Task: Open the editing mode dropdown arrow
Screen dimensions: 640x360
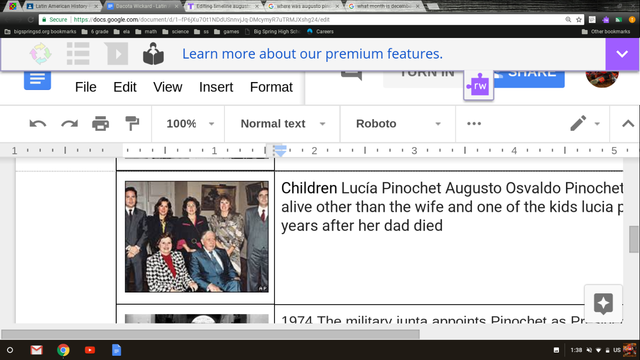Action: point(597,124)
